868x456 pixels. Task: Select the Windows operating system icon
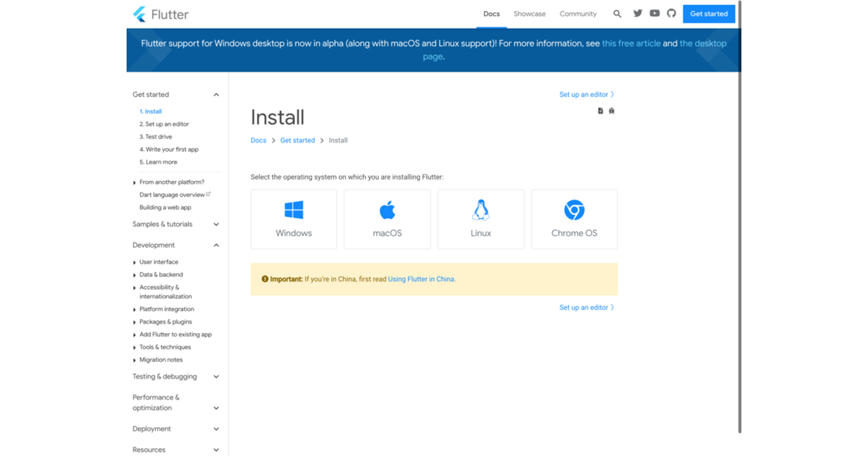(294, 211)
